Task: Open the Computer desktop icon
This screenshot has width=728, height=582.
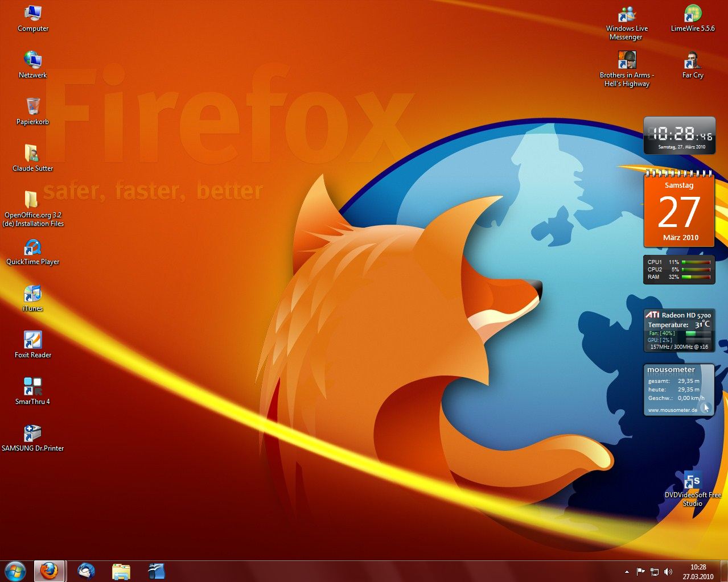Action: coord(33,18)
